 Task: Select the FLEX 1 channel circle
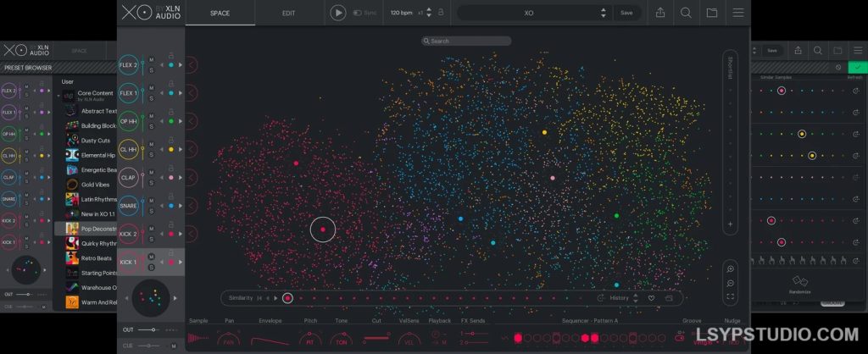coord(129,93)
